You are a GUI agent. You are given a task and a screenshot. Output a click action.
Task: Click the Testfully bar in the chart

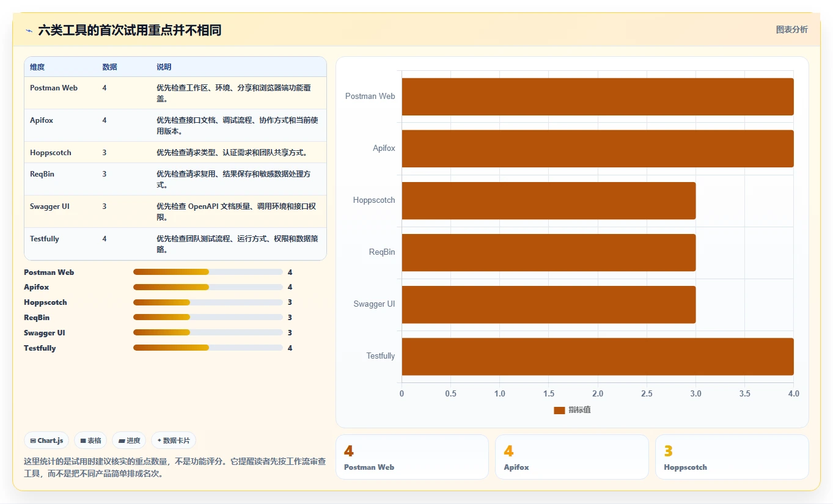597,356
